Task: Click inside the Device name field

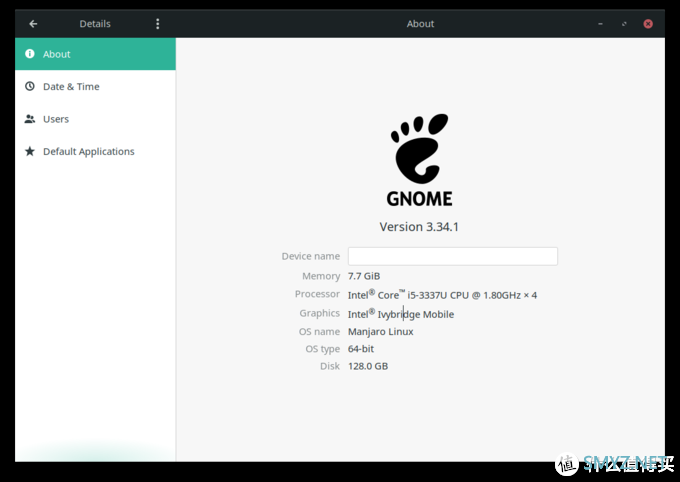Action: pyautogui.click(x=453, y=256)
